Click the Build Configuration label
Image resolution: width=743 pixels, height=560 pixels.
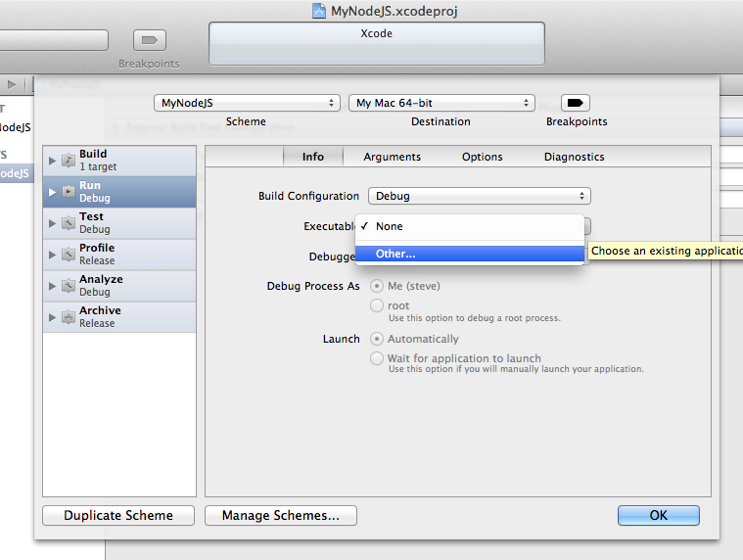pos(308,196)
